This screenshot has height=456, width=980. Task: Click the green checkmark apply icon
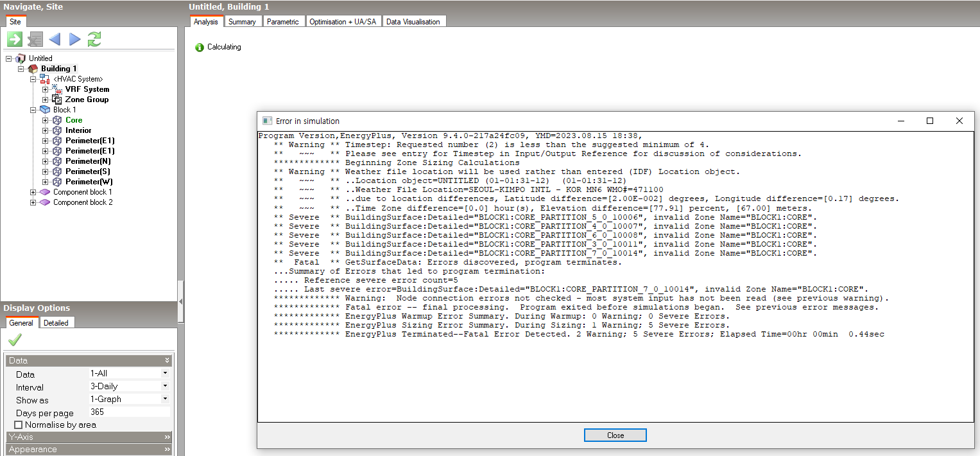(15, 339)
